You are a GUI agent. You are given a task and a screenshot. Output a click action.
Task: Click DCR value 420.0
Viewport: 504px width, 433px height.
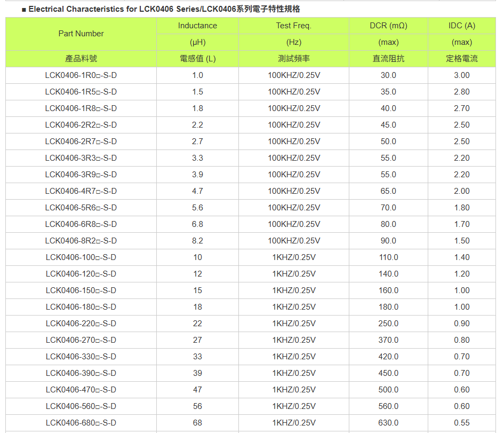[x=389, y=357]
